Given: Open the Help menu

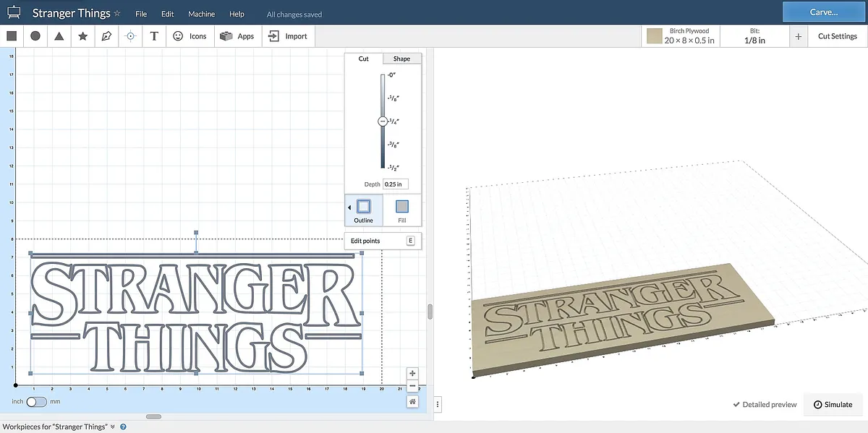Looking at the screenshot, I should tap(237, 14).
